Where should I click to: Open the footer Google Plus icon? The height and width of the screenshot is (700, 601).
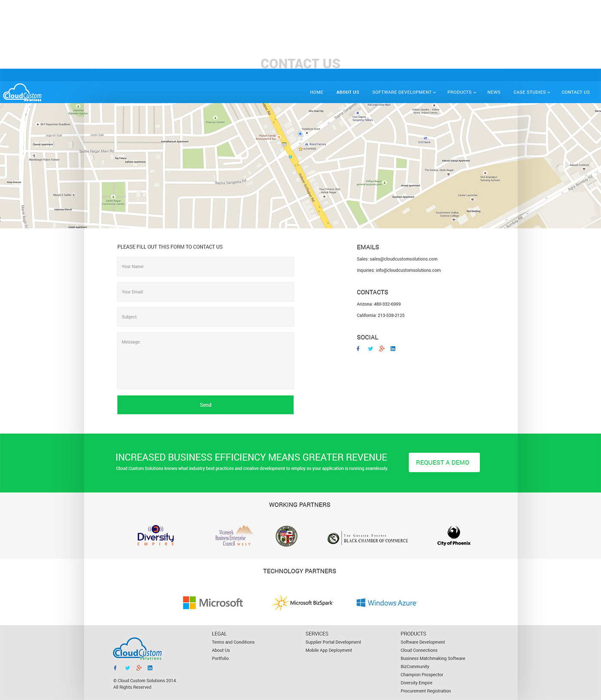139,668
